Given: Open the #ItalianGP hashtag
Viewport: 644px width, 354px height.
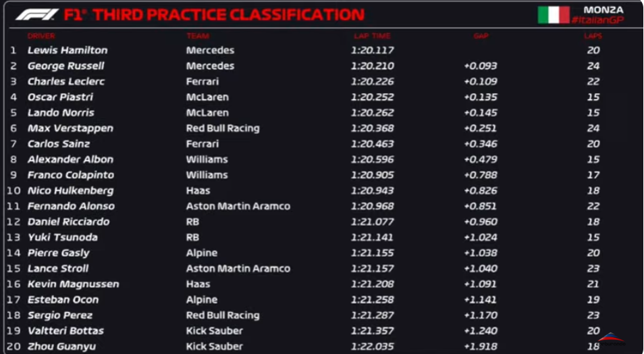Looking at the screenshot, I should coord(597,20).
